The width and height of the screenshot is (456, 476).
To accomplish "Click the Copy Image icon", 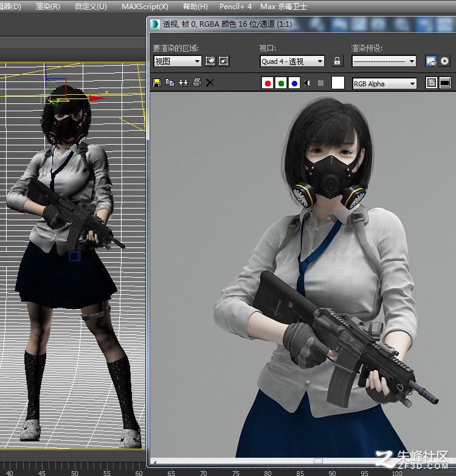I will [170, 82].
